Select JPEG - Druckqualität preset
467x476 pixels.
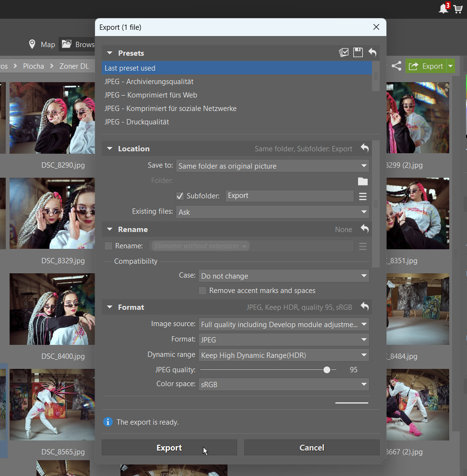click(137, 122)
